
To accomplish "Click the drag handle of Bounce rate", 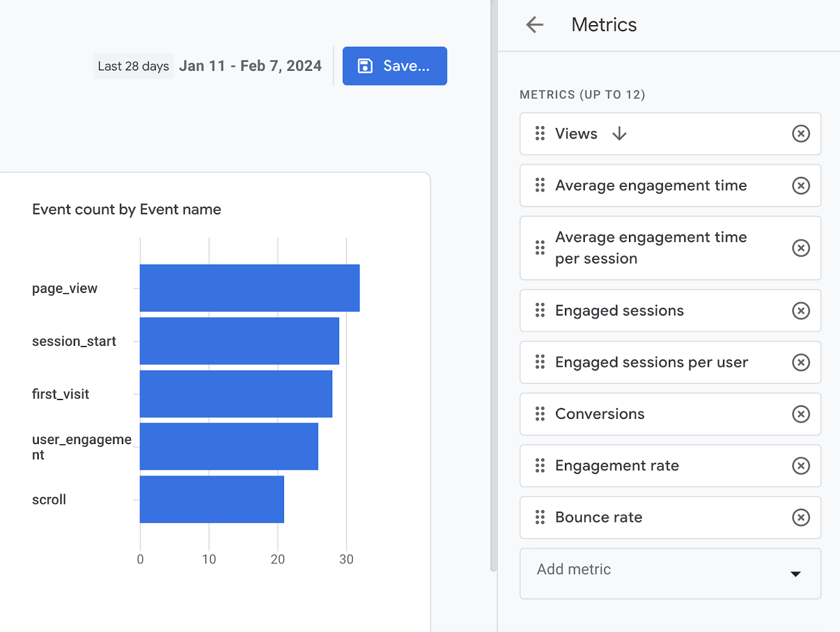I will click(540, 518).
